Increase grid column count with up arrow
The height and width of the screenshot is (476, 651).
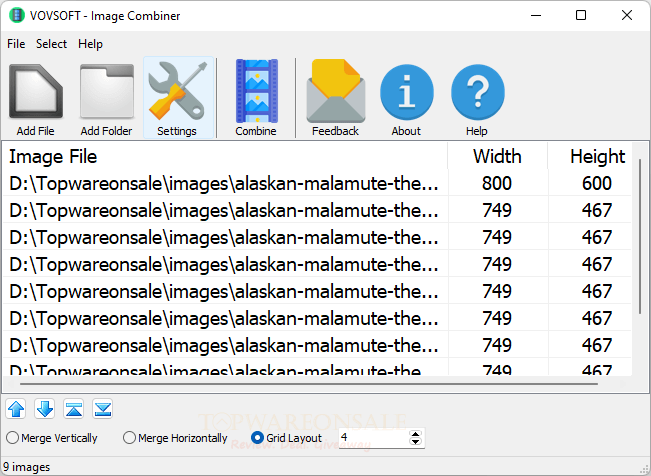coord(415,434)
